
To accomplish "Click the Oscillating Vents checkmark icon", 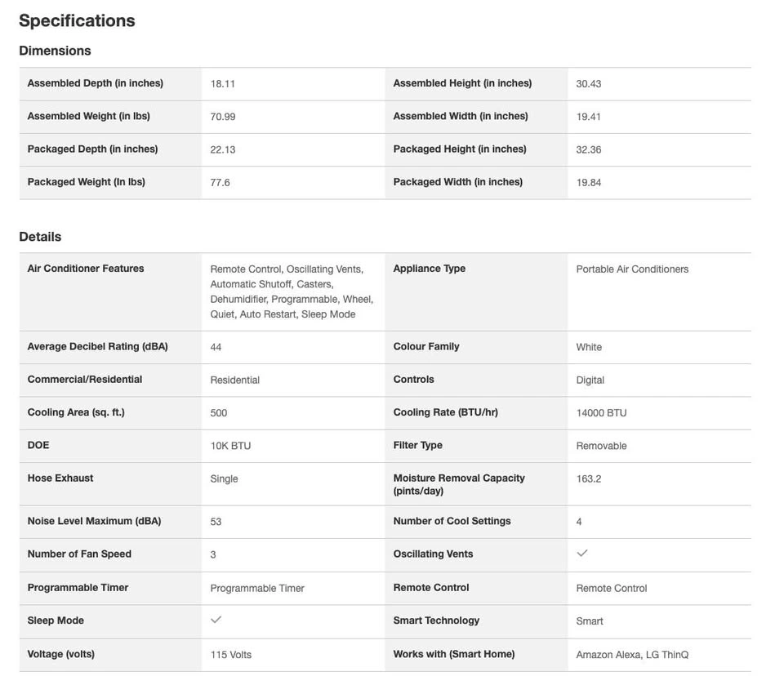I will click(x=582, y=553).
